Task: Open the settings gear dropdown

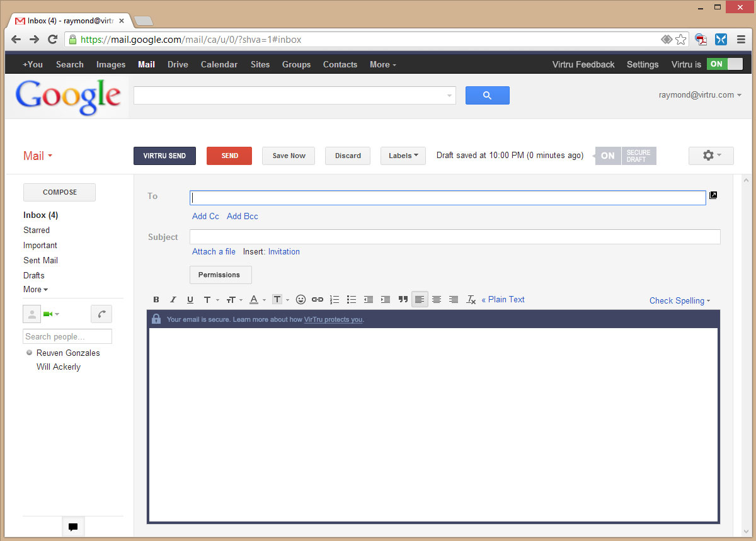Action: pos(711,156)
